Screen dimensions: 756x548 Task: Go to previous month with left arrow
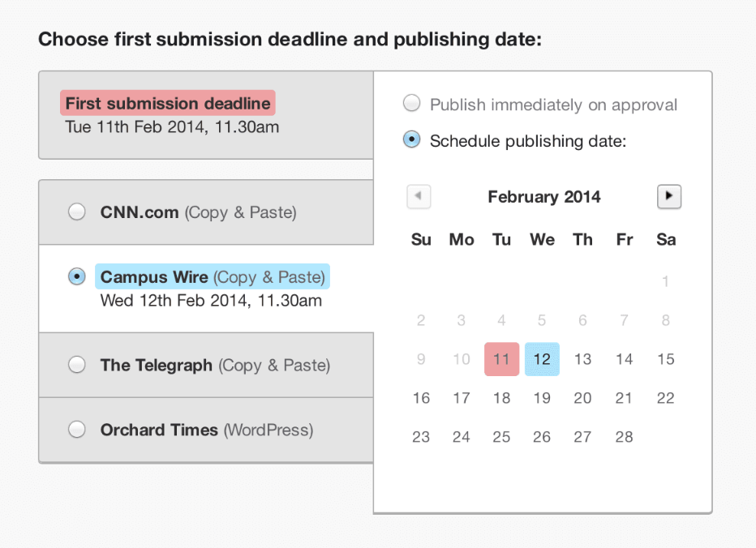click(419, 196)
